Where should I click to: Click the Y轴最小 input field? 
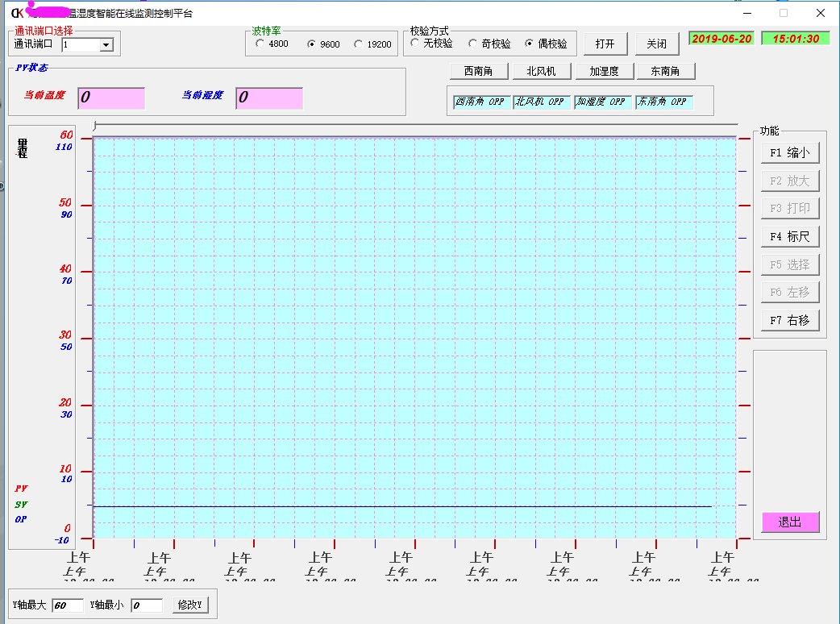tap(147, 605)
